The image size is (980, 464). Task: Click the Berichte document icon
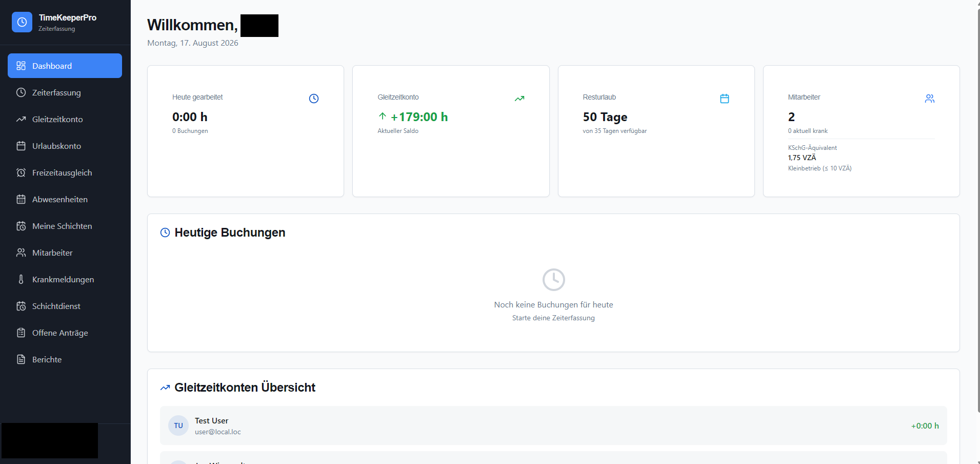tap(21, 359)
